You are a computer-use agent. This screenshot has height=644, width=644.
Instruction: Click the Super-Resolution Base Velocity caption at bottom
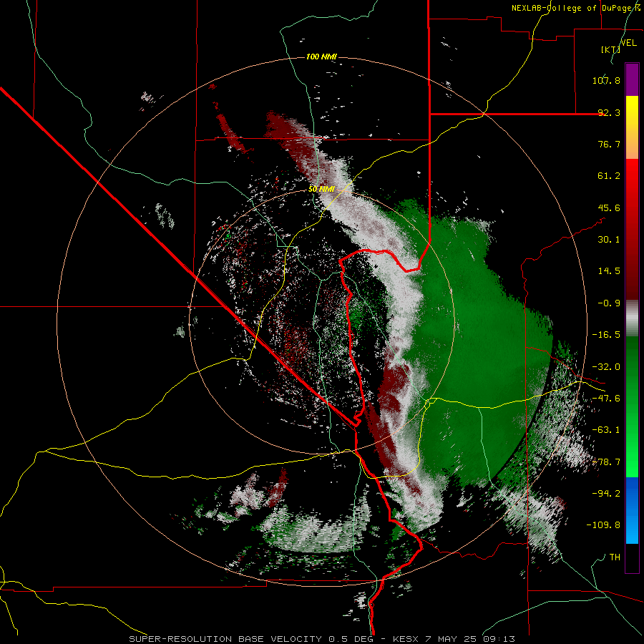(x=321, y=639)
